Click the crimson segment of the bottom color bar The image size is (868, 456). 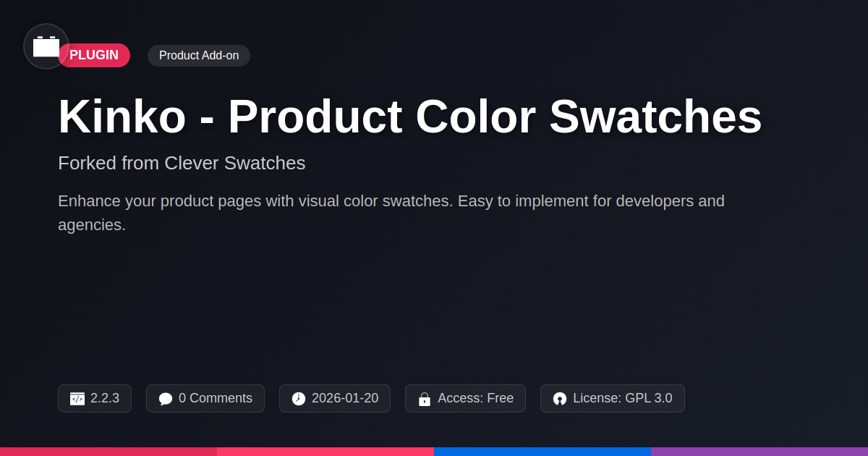109,452
